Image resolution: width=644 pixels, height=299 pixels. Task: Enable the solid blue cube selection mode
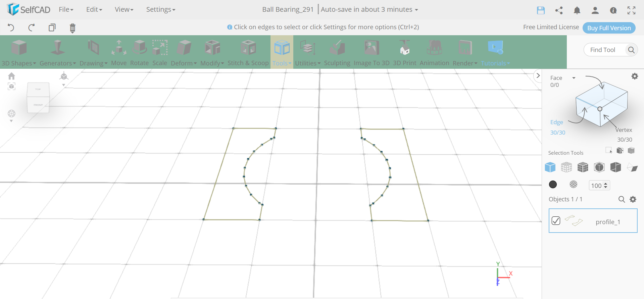tap(550, 167)
